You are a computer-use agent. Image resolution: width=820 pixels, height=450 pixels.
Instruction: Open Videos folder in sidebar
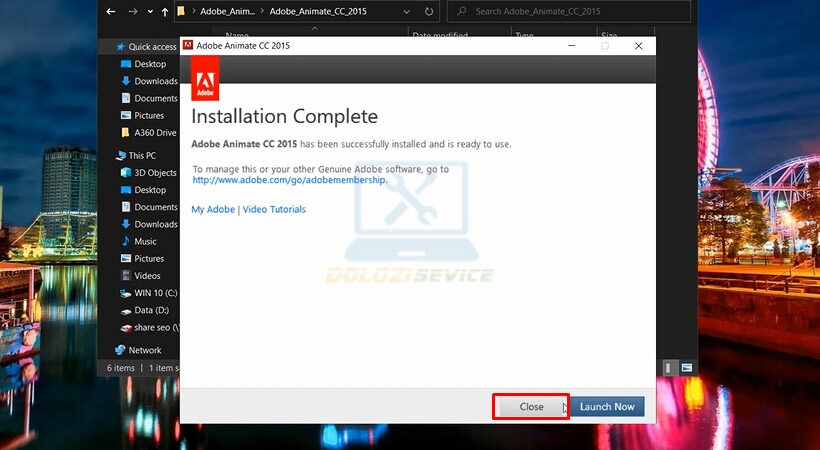(141, 276)
